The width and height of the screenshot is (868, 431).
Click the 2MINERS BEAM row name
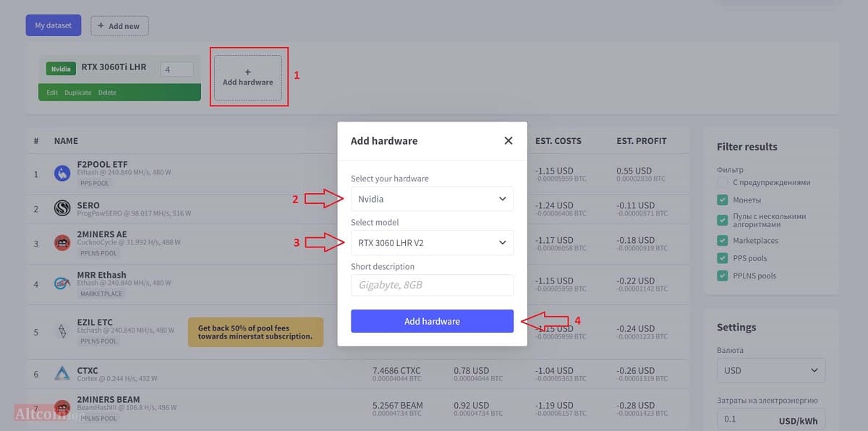tap(109, 399)
